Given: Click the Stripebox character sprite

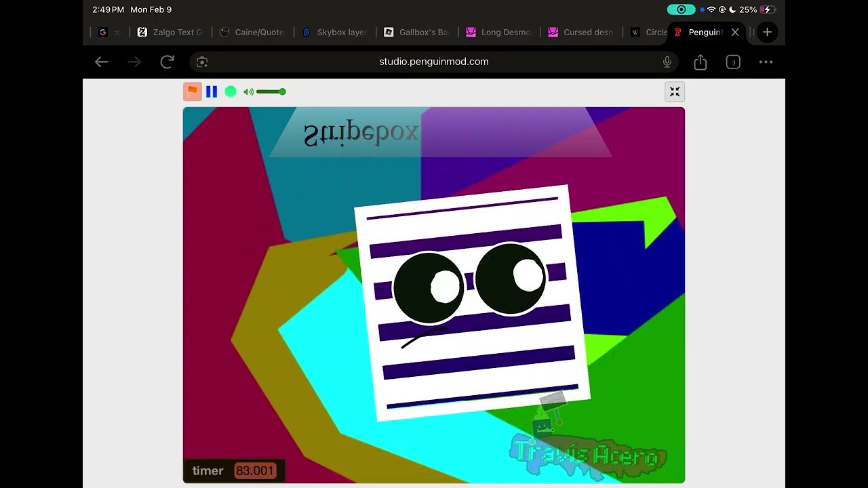Looking at the screenshot, I should tap(472, 302).
